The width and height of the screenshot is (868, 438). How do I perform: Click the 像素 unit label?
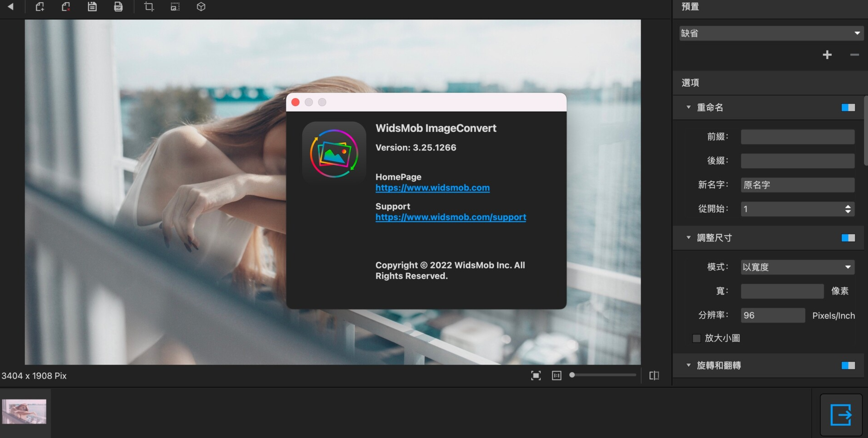pos(840,291)
